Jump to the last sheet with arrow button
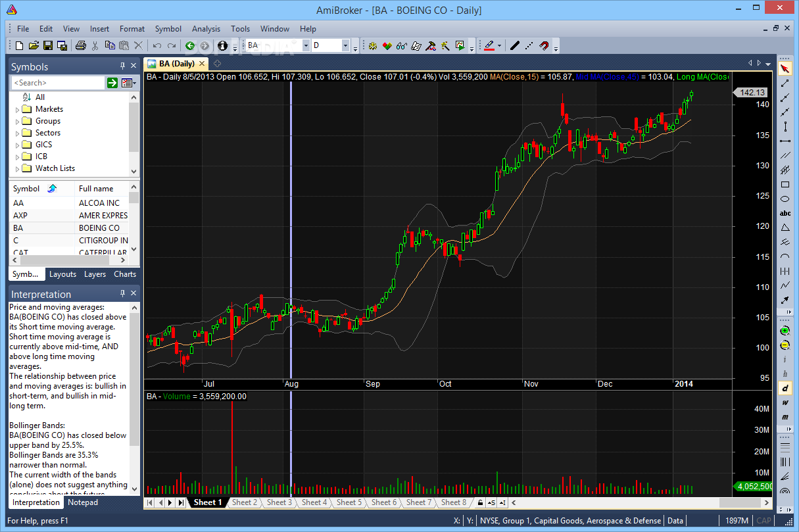 coord(182,502)
